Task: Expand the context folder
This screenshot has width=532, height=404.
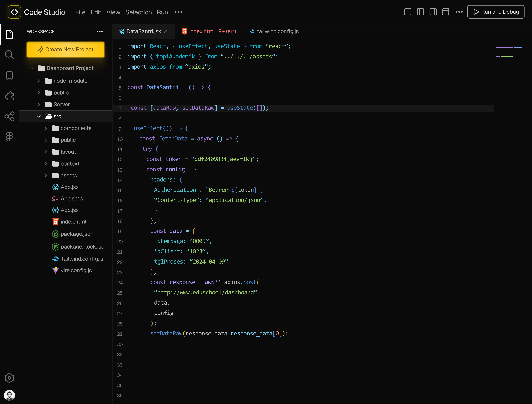Action: (x=46, y=164)
